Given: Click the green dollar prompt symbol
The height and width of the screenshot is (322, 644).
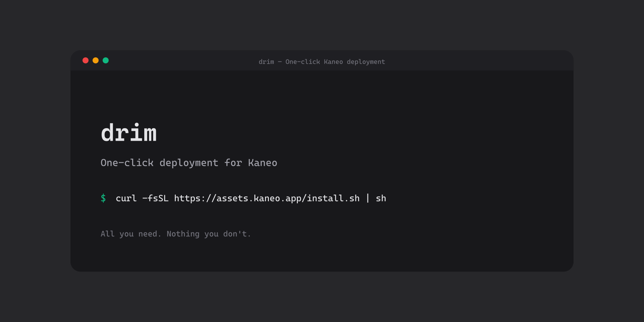Looking at the screenshot, I should point(103,198).
